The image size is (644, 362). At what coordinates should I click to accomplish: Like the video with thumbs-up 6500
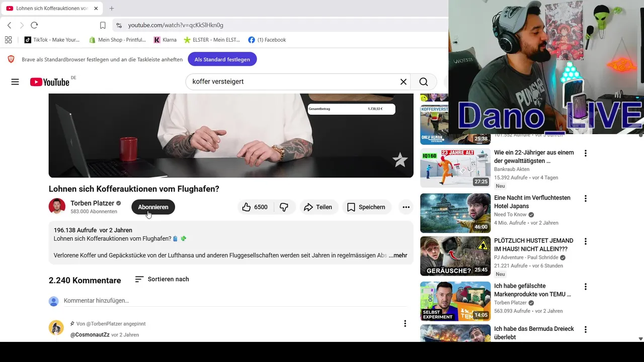point(256,207)
